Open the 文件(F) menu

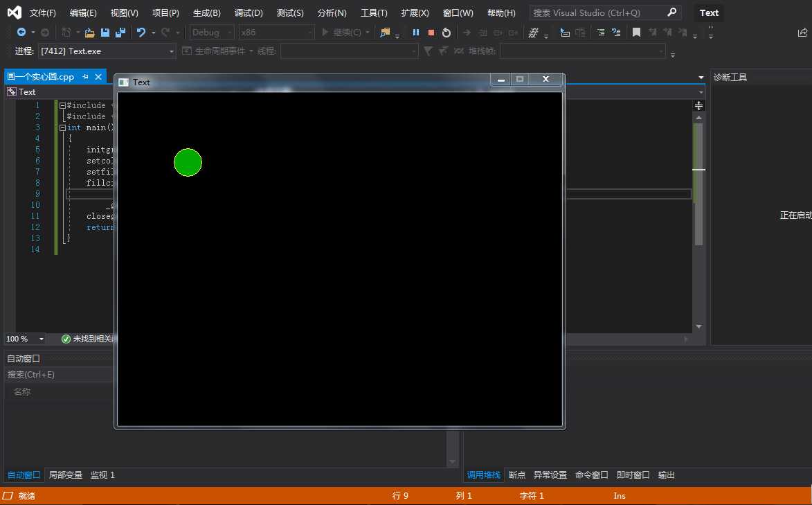[42, 13]
